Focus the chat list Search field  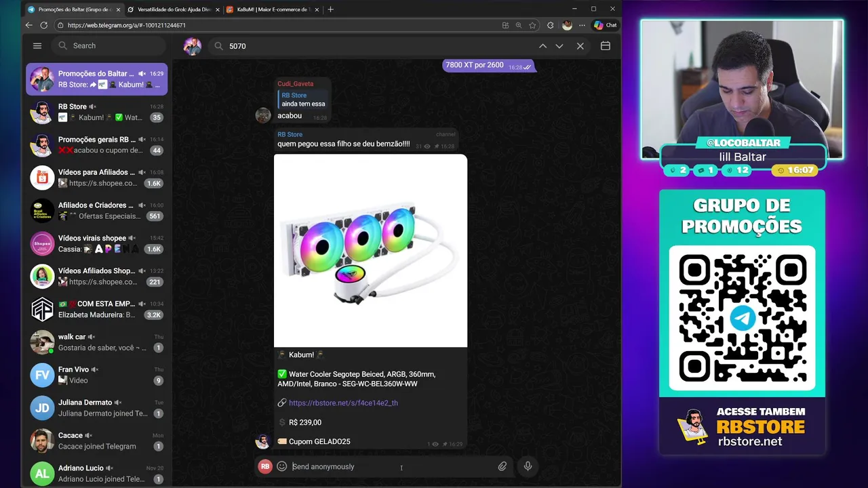(108, 45)
